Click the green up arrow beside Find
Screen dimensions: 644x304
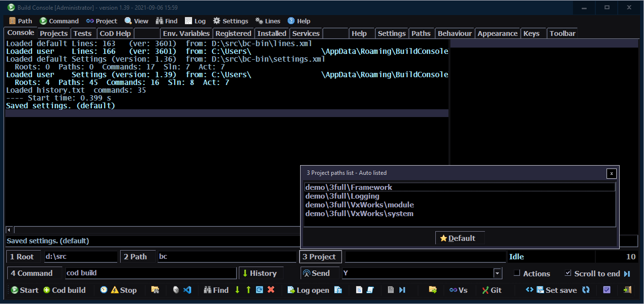tap(249, 290)
